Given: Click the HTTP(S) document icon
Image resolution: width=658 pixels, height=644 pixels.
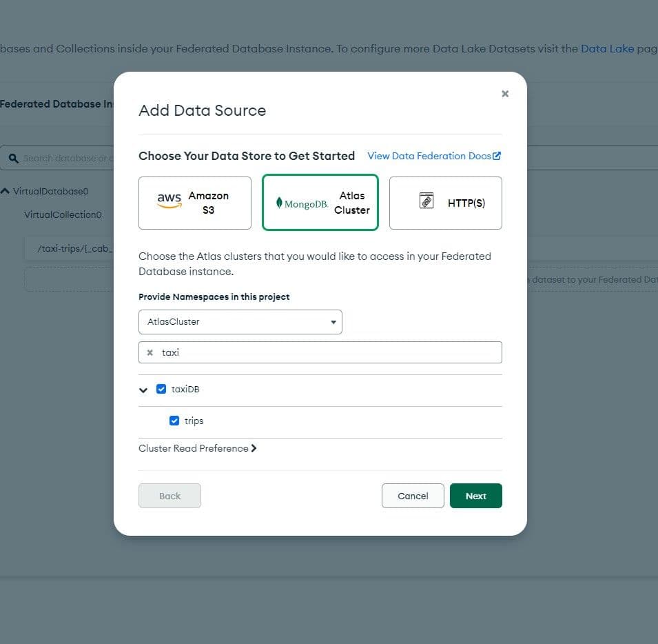Looking at the screenshot, I should point(426,201).
